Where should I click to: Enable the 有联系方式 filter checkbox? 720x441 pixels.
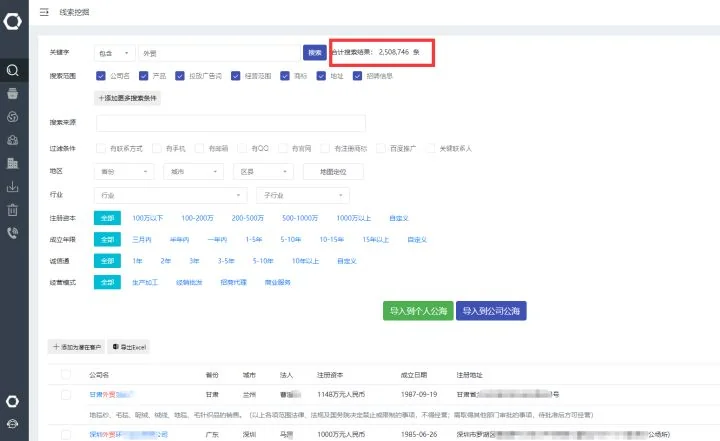tap(101, 148)
